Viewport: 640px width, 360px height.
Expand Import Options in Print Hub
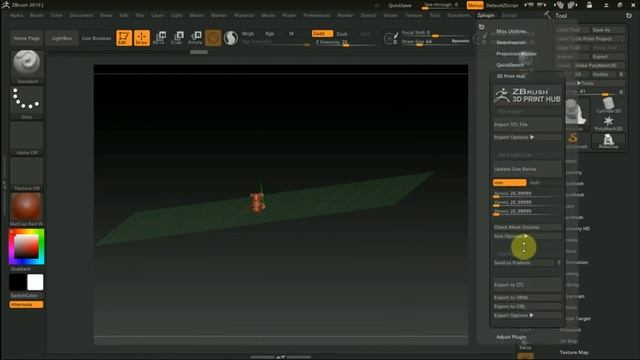tap(527, 137)
